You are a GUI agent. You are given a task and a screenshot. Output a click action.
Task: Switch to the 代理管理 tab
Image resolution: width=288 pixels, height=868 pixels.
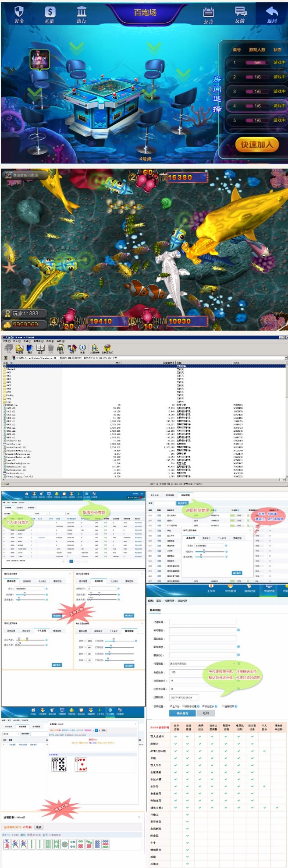269,591
